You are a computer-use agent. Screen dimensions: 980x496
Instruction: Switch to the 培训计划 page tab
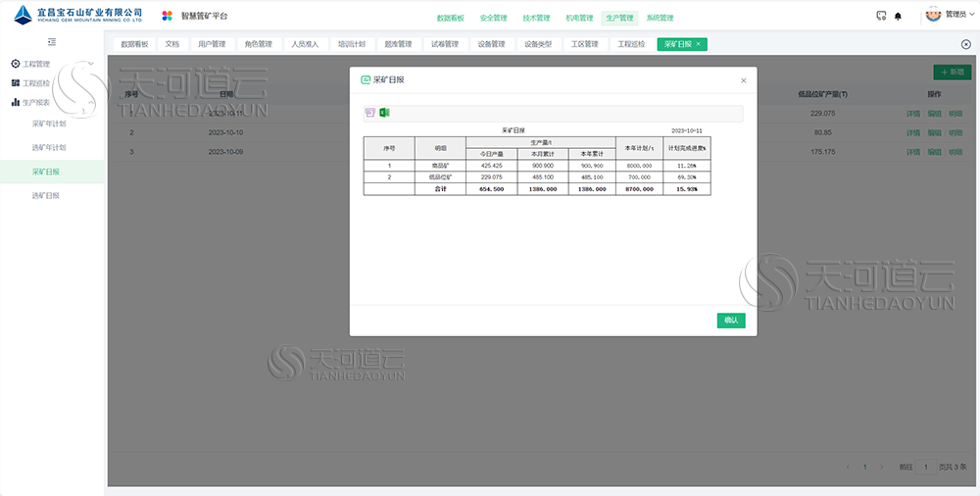[x=352, y=44]
